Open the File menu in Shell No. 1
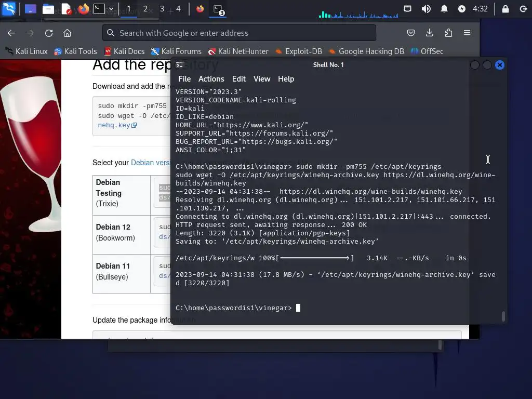 point(184,79)
